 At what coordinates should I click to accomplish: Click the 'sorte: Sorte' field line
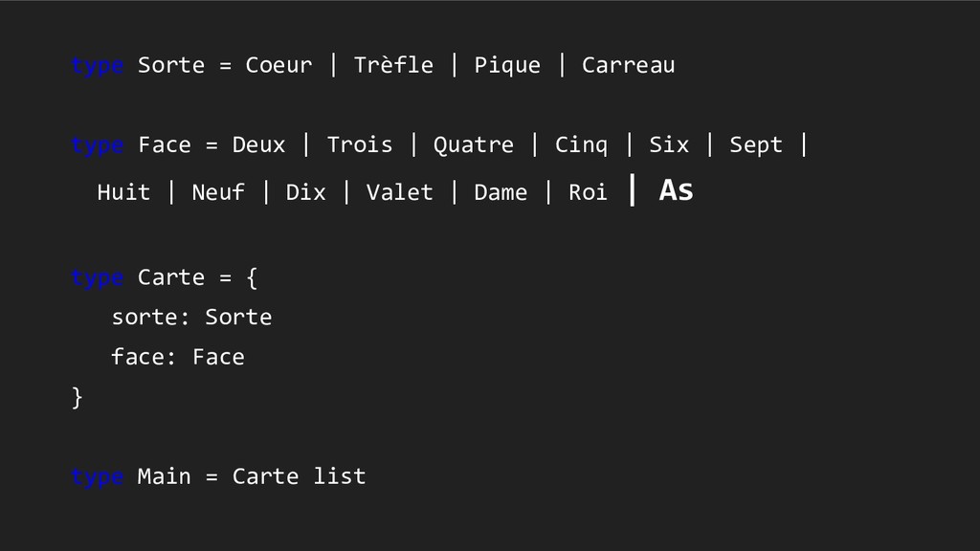(x=191, y=318)
